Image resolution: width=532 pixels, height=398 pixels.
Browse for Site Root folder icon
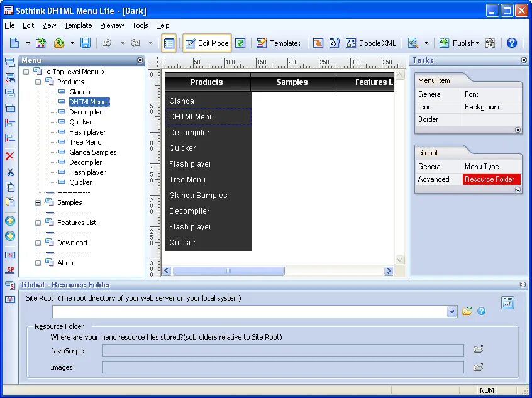click(467, 311)
